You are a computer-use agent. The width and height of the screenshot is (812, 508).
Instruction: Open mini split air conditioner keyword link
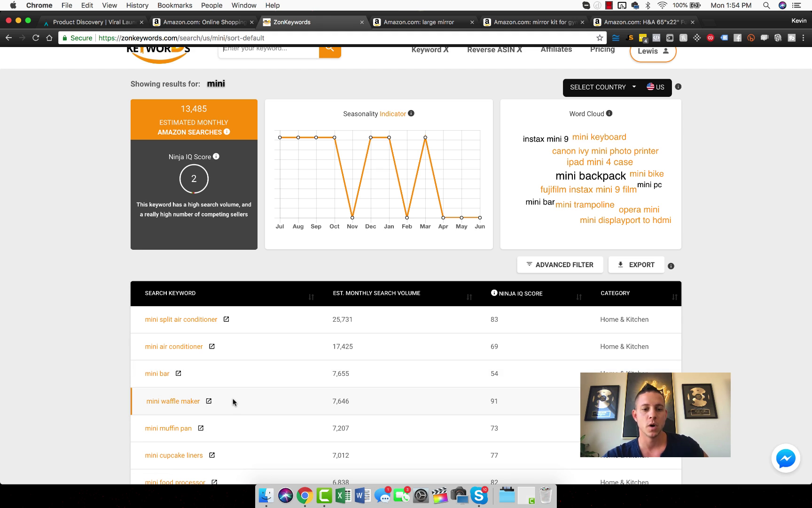tap(181, 319)
